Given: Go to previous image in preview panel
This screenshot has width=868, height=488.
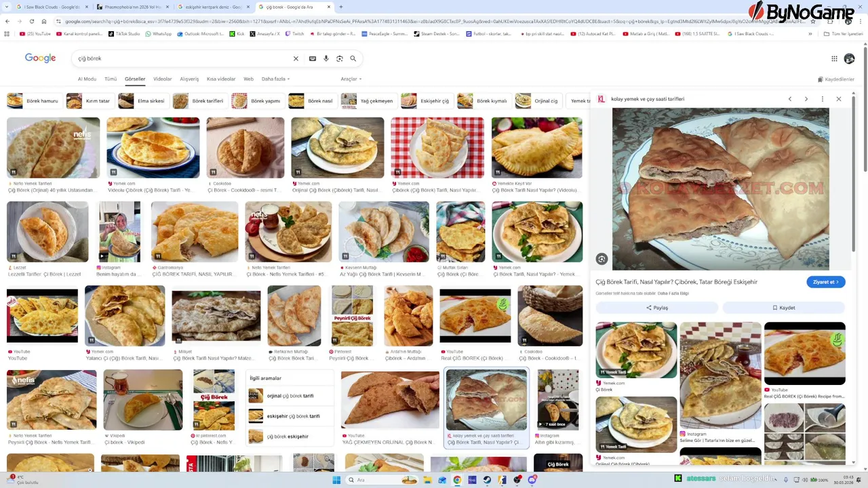Looking at the screenshot, I should tap(790, 99).
